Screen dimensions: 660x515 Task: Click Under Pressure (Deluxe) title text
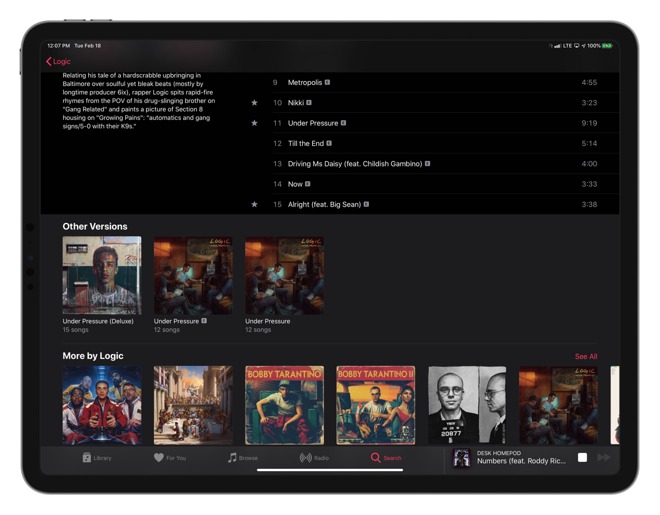coord(98,321)
